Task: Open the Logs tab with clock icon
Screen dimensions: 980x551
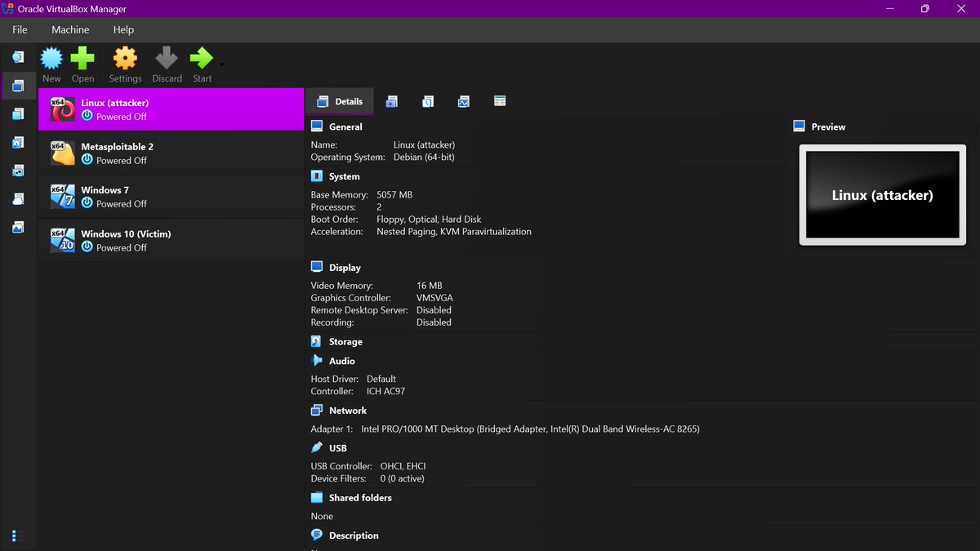Action: coord(428,101)
